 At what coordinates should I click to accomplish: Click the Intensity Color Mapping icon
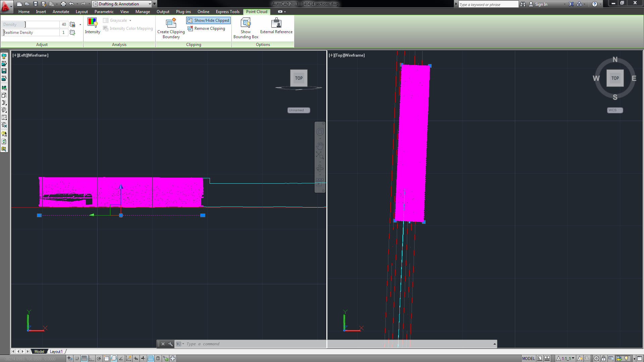pyautogui.click(x=105, y=28)
